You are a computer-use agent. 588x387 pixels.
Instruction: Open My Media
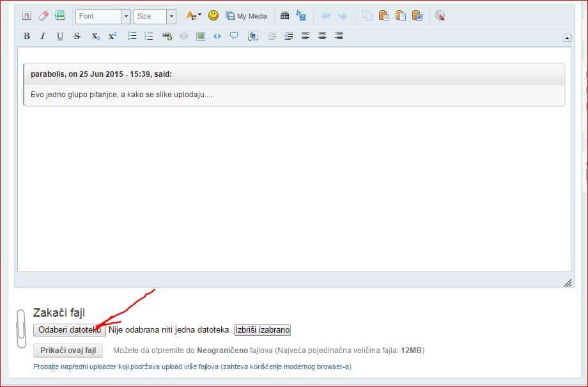246,16
